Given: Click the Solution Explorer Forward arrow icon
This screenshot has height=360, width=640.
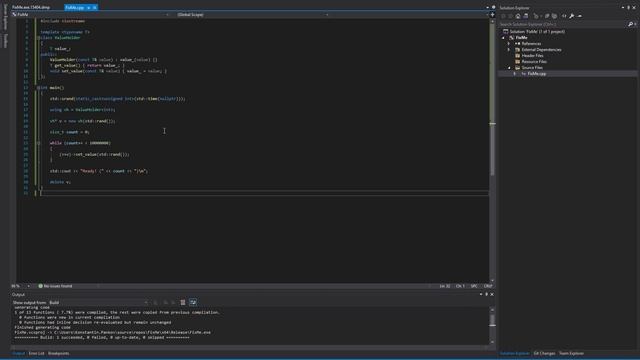Looking at the screenshot, I should (x=510, y=16).
